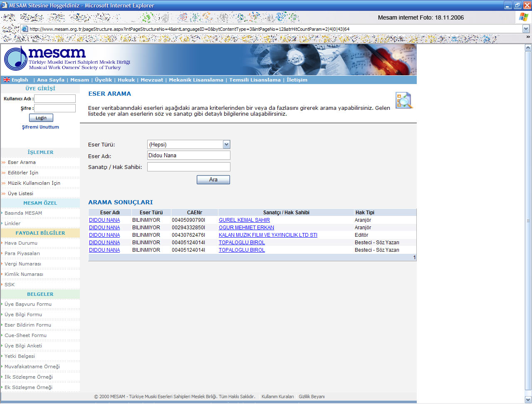The image size is (532, 404).
Task: Open Yetki Belgesi document link
Action: click(x=20, y=356)
